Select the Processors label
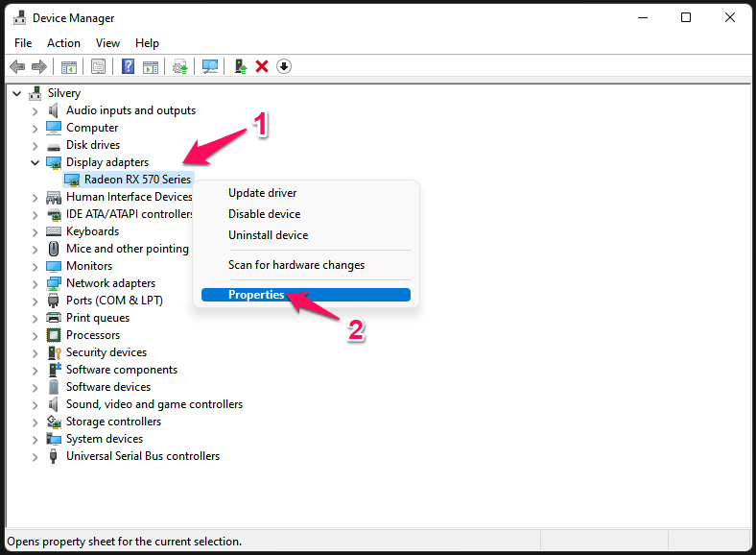756x555 pixels. [x=93, y=335]
